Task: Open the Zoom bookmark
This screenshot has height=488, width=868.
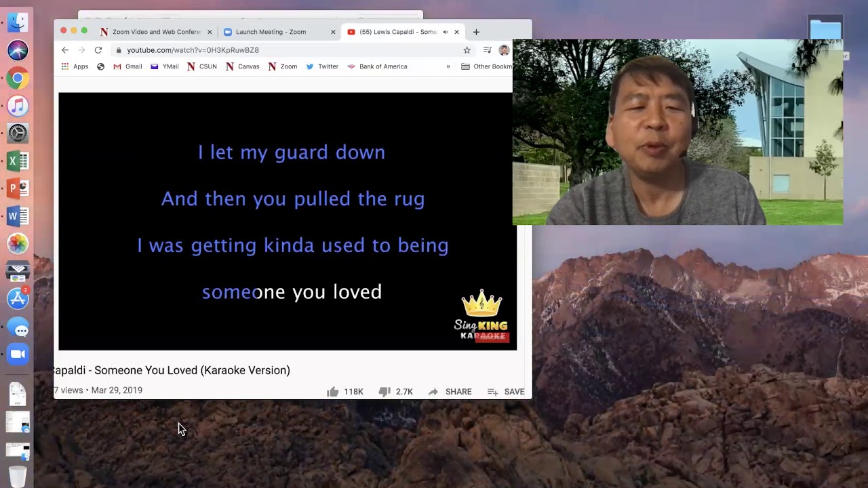Action: point(283,66)
